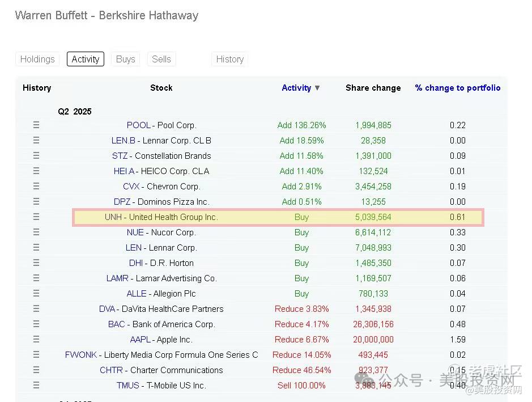The height and width of the screenshot is (402, 532).
Task: Click history icon beside Bank of America
Action: (x=36, y=324)
